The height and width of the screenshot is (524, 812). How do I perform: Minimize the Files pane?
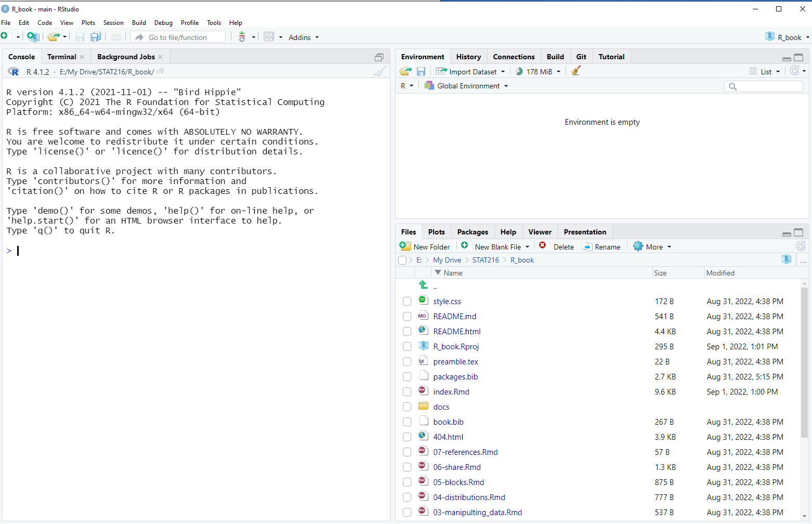pyautogui.click(x=787, y=233)
